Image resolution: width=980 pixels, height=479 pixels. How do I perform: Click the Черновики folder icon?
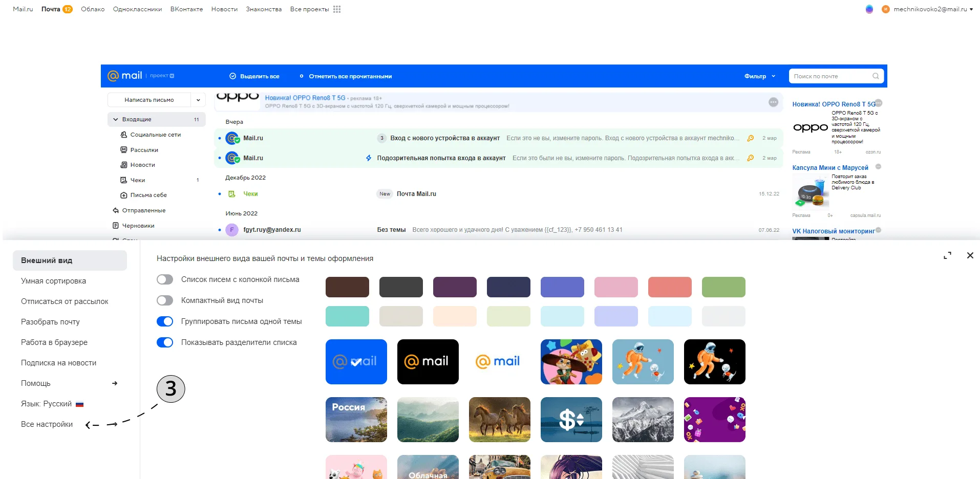point(116,226)
